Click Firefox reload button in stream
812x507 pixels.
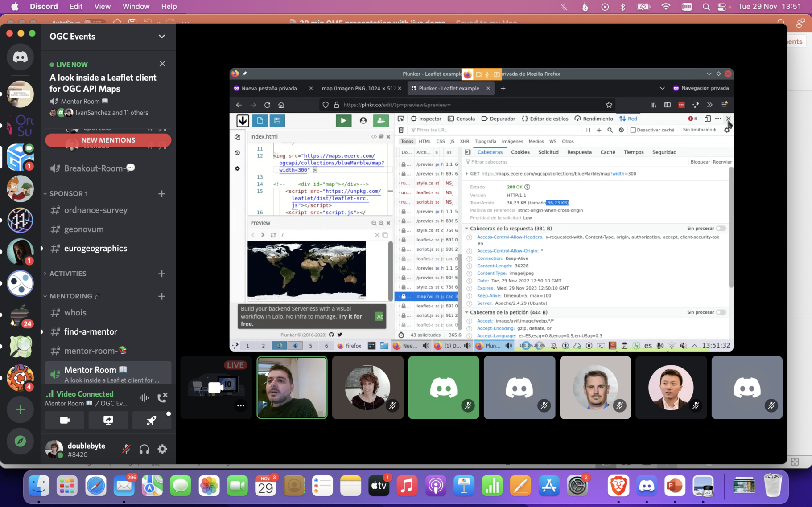[267, 105]
